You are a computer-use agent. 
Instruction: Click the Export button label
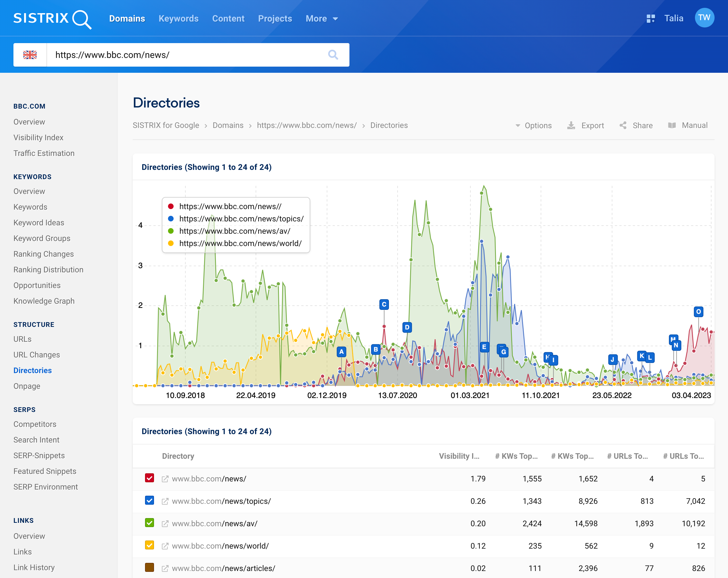coord(592,126)
